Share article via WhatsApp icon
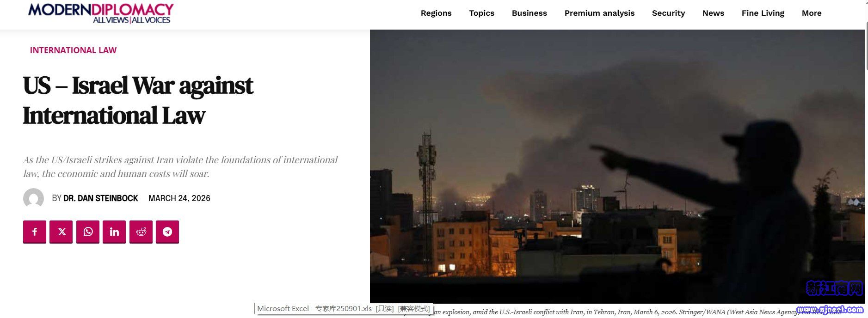Viewport: 868px width, 318px height. click(88, 232)
